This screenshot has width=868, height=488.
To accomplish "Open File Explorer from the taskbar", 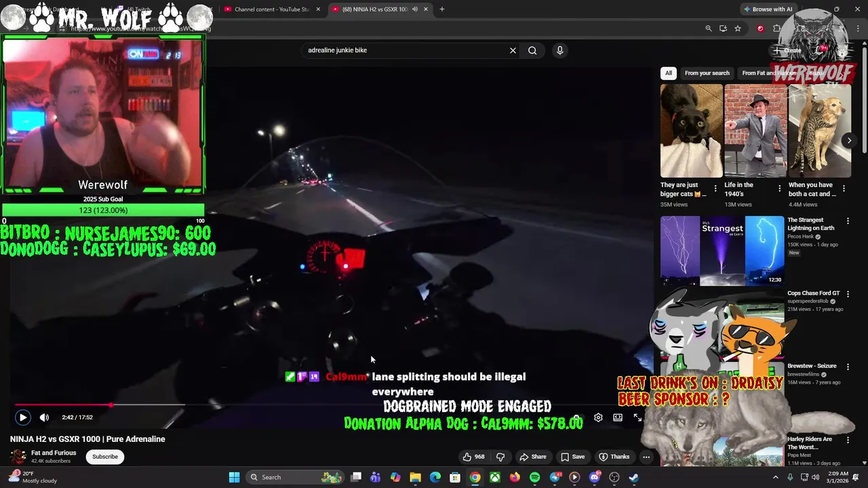I will [415, 477].
